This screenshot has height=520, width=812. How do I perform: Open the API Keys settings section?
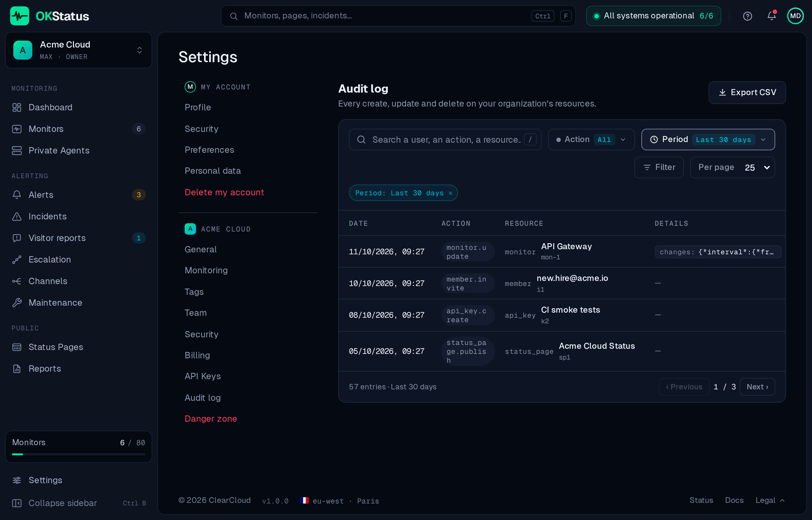click(203, 376)
